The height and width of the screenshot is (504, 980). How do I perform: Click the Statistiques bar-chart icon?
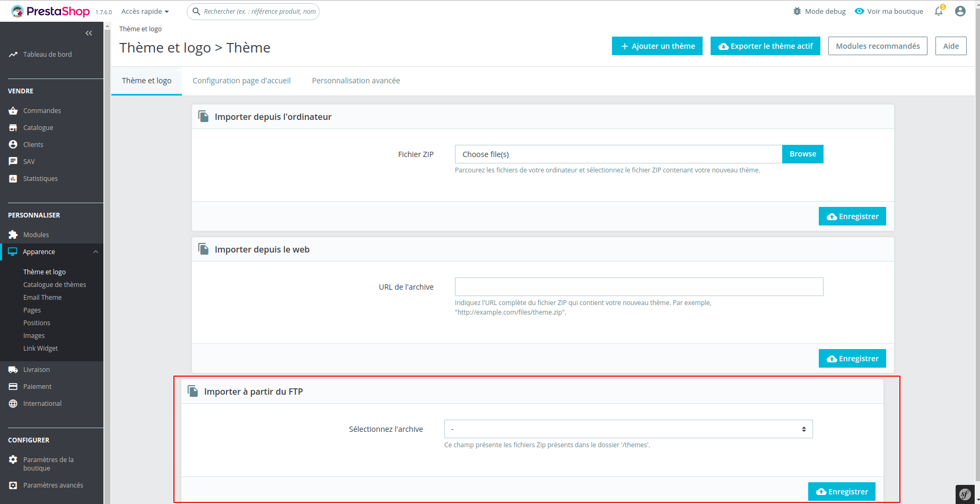tap(13, 178)
